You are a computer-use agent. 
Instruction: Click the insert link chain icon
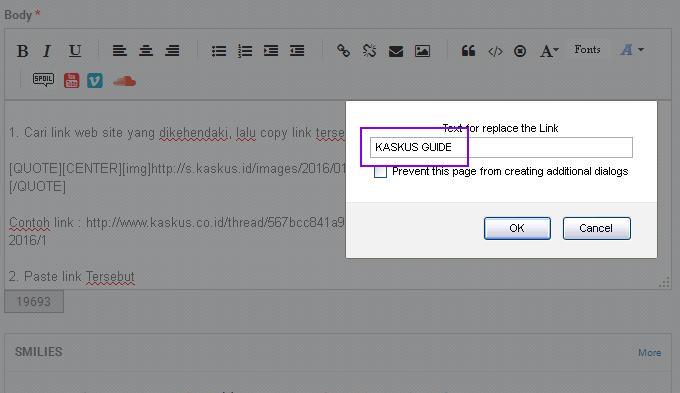pyautogui.click(x=343, y=51)
